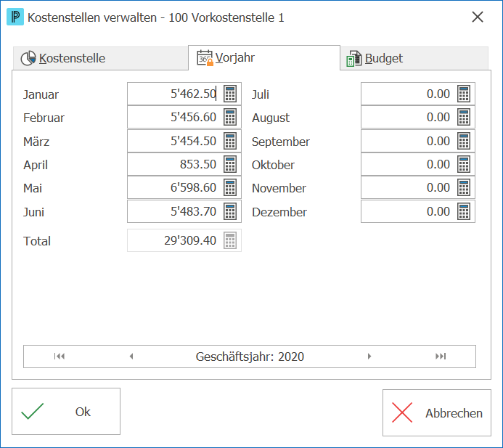Image resolution: width=503 pixels, height=448 pixels.
Task: Click the 'Januar' label
Action: [41, 94]
